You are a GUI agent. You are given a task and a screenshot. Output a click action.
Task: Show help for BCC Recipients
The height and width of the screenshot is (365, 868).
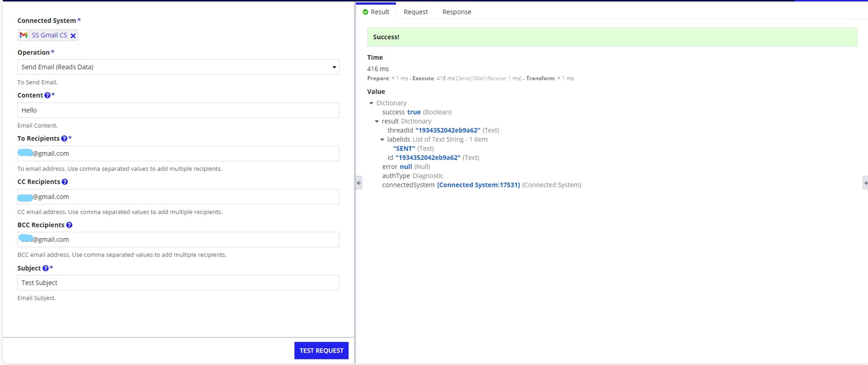69,225
